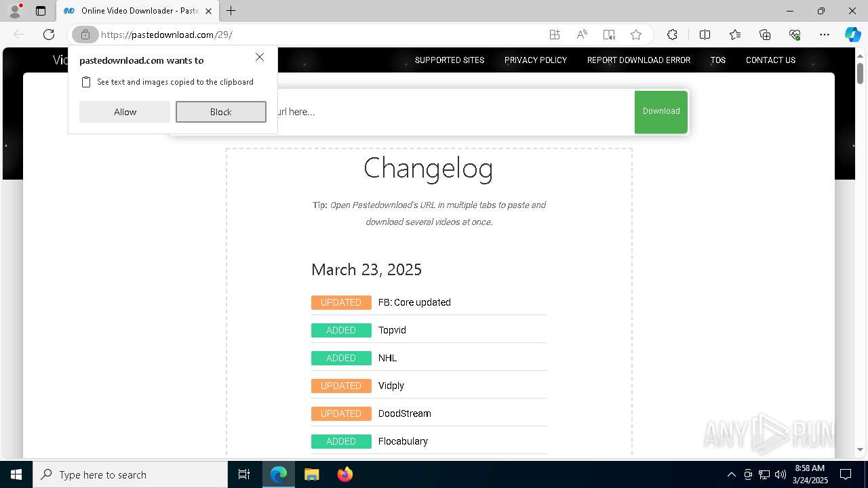Open network settings tray icon
868x488 pixels.
764,474
